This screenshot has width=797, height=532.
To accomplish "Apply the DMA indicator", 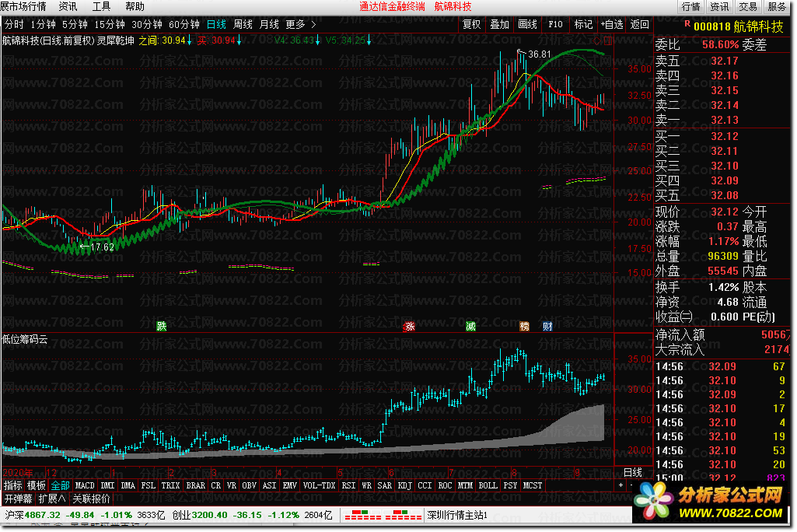I will [x=128, y=485].
